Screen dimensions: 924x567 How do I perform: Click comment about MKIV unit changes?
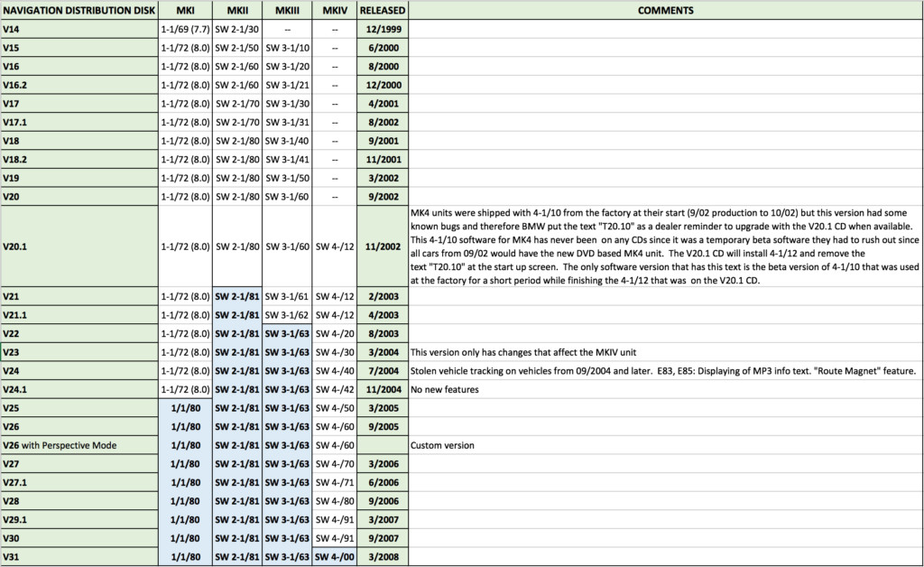(x=523, y=352)
